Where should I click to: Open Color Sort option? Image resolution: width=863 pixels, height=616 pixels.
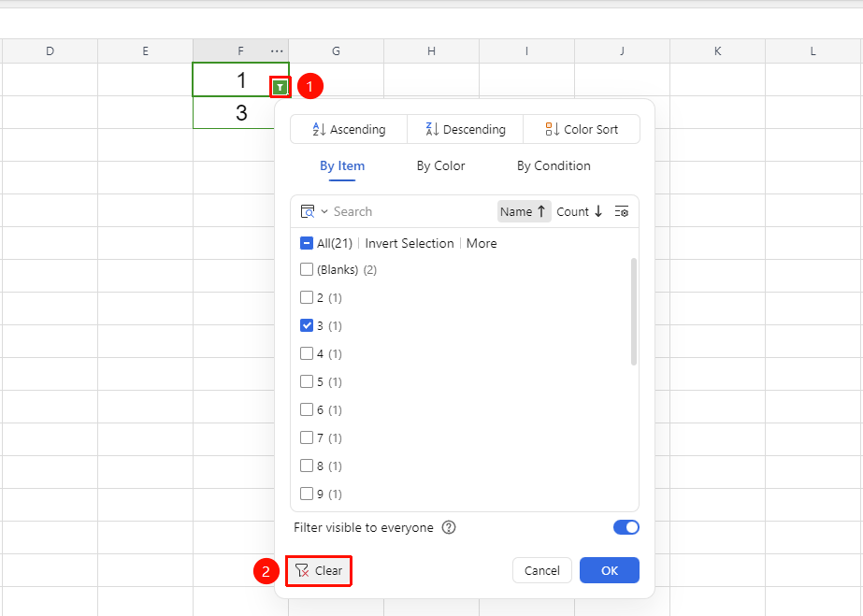[582, 129]
